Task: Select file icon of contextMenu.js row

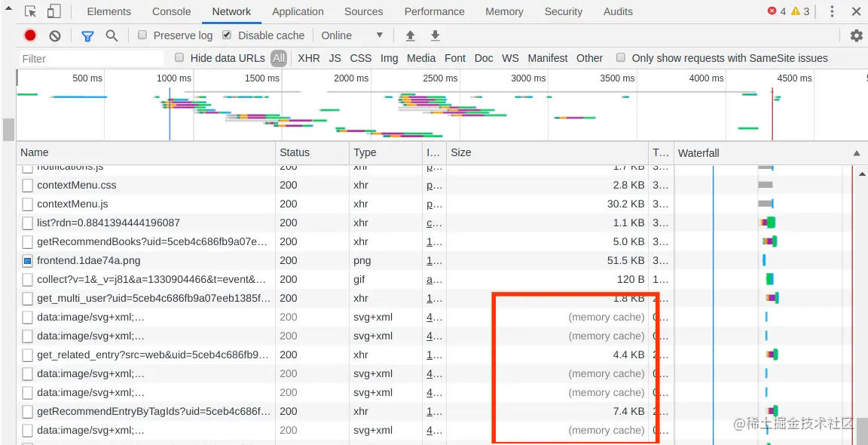Action: tap(28, 204)
